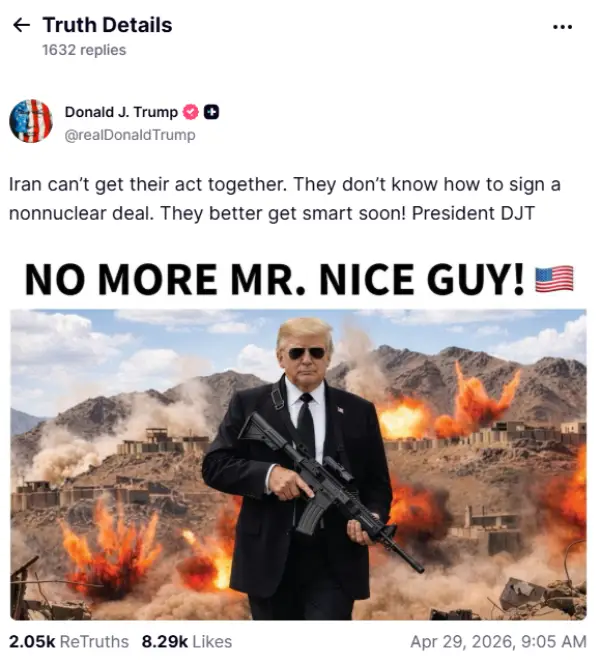Open the Donald J. Trump display name
Image resolution: width=600 pixels, height=664 pixels.
(x=121, y=112)
